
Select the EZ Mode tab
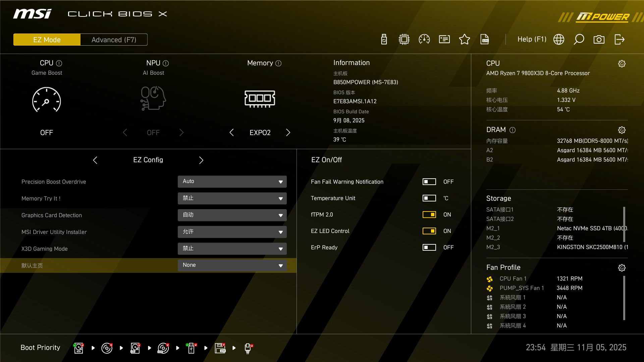click(x=47, y=39)
